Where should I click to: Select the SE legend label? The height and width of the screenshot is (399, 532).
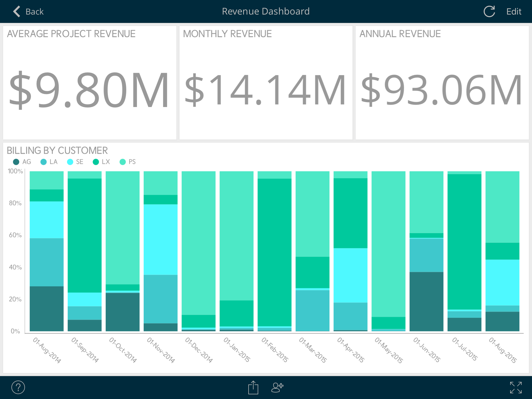tap(80, 162)
